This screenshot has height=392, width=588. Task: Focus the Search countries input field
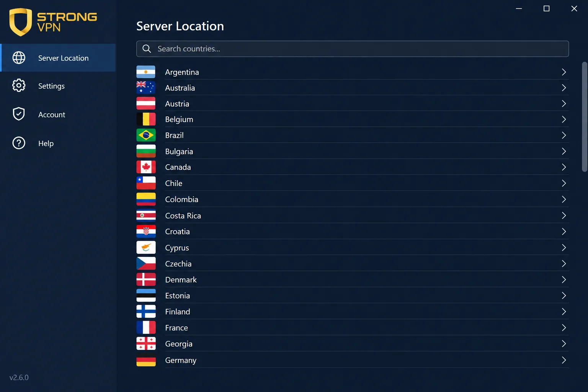[x=353, y=49]
